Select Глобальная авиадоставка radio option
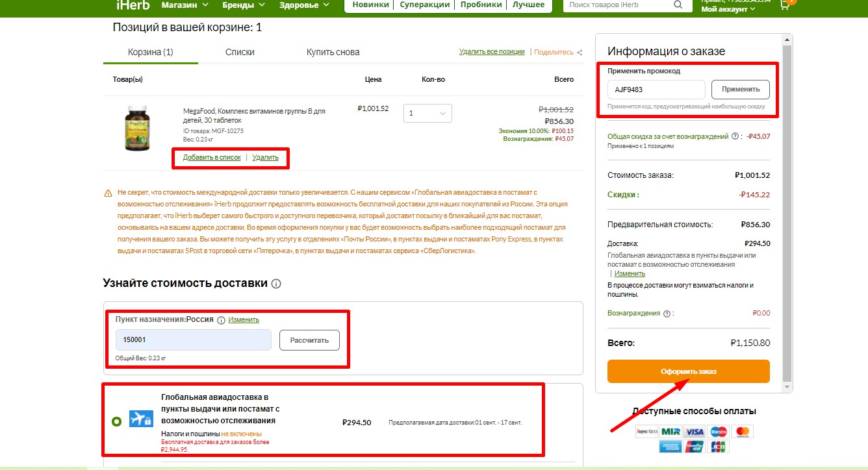The width and height of the screenshot is (868, 470). 116,422
